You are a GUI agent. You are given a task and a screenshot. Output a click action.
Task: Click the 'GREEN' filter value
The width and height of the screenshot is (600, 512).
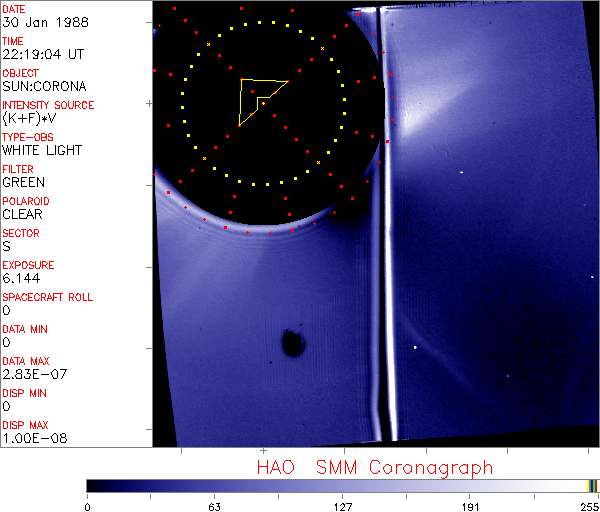pos(23,183)
